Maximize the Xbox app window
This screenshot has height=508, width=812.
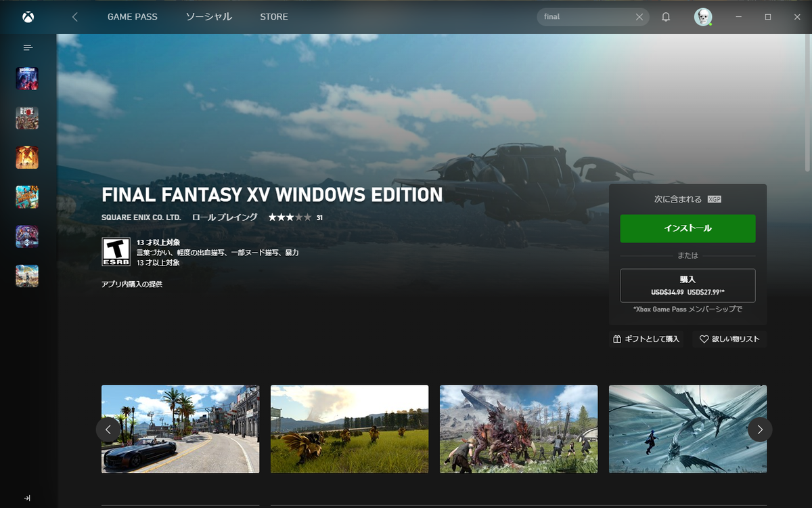click(x=768, y=17)
